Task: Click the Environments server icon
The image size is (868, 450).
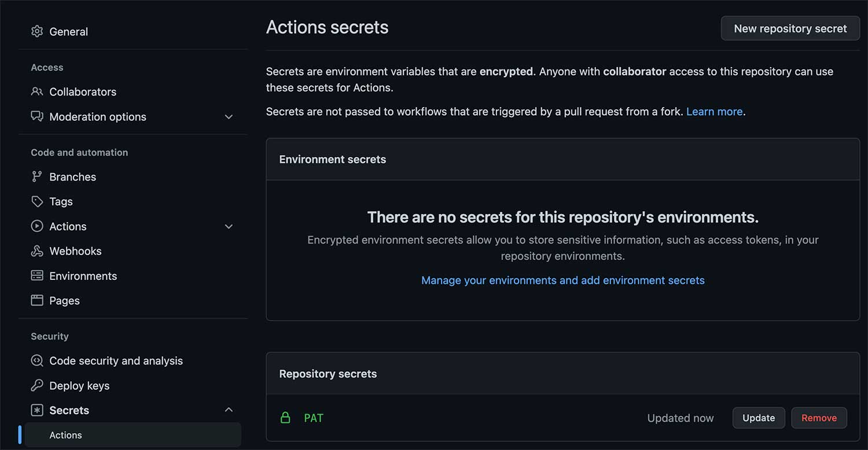Action: coord(37,276)
